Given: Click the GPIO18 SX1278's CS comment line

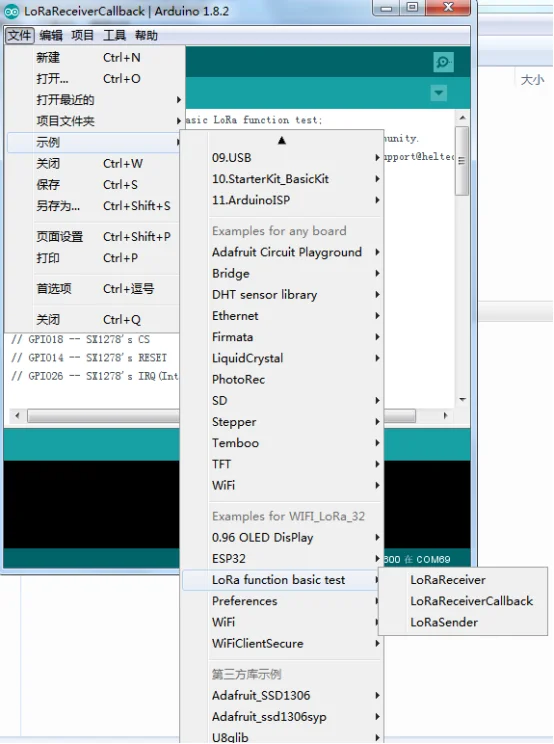Looking at the screenshot, I should tap(80, 340).
